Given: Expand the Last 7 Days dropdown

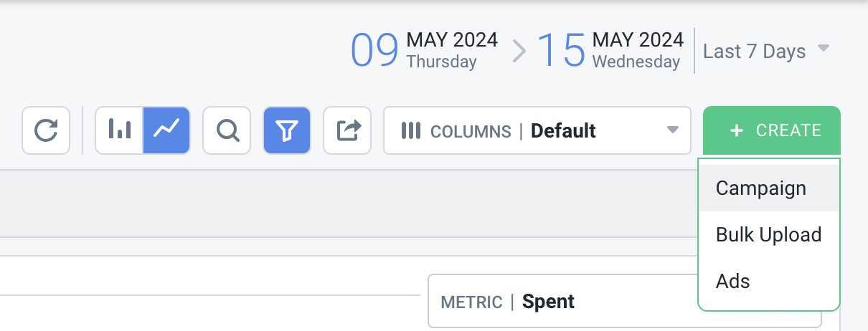Looking at the screenshot, I should tap(766, 52).
